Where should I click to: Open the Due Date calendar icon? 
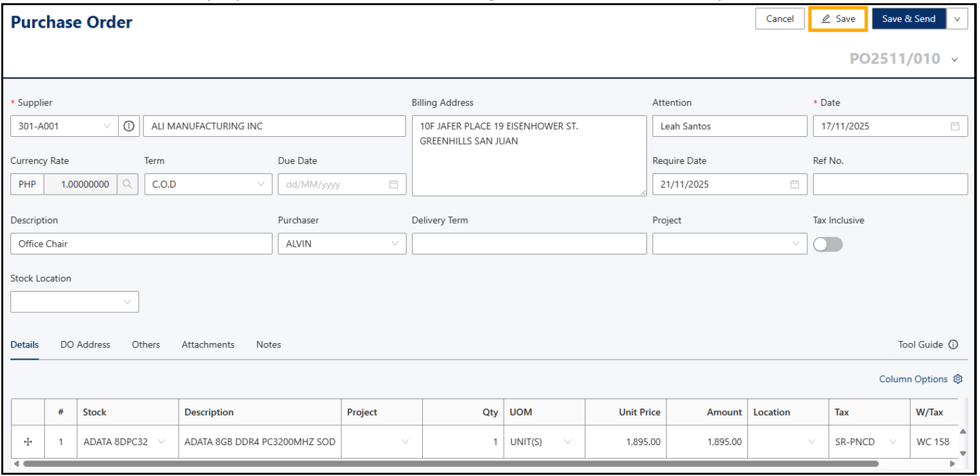[393, 184]
